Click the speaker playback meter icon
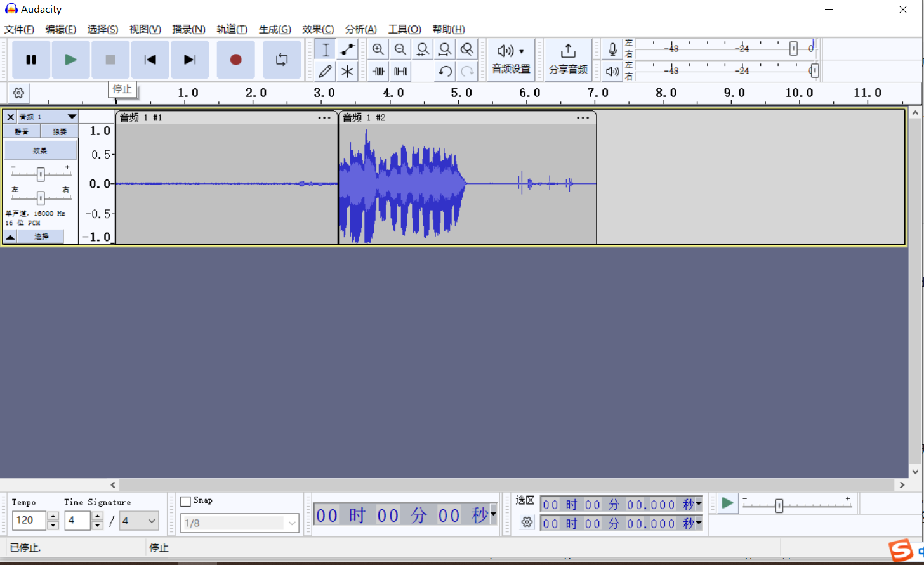 coord(612,71)
